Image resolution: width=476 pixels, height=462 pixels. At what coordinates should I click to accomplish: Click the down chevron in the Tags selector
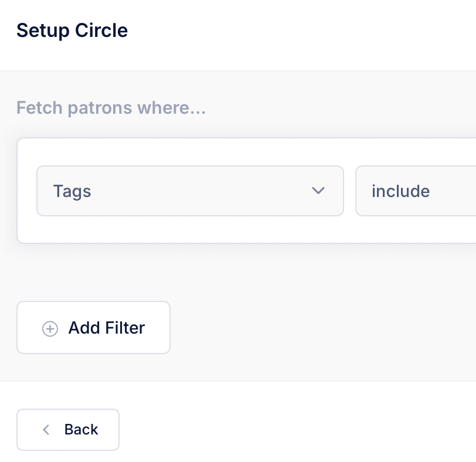pyautogui.click(x=318, y=191)
